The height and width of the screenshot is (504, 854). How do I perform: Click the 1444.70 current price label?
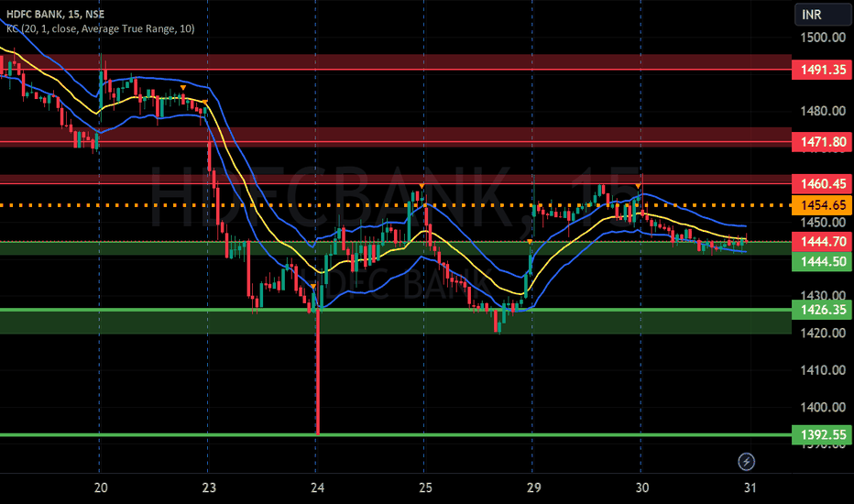pos(823,241)
